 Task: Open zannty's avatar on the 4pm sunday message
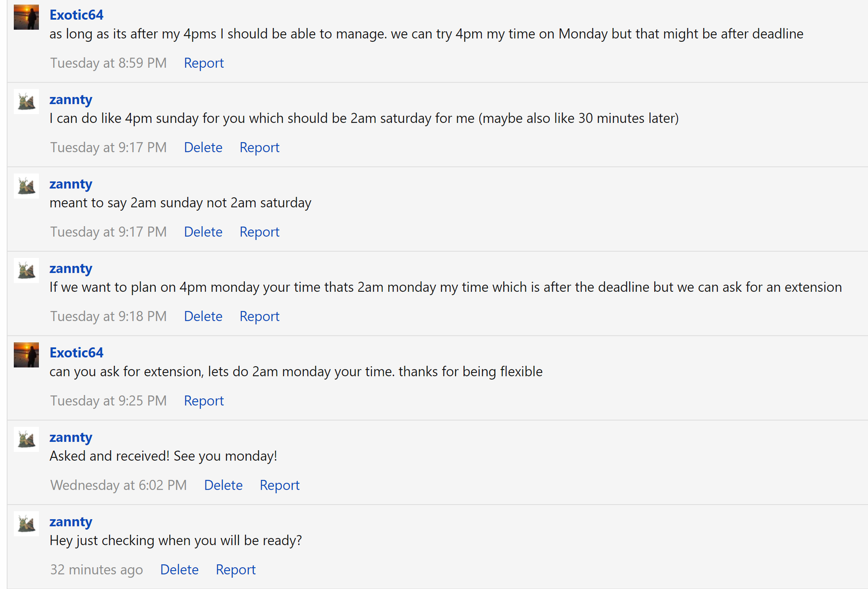click(26, 102)
